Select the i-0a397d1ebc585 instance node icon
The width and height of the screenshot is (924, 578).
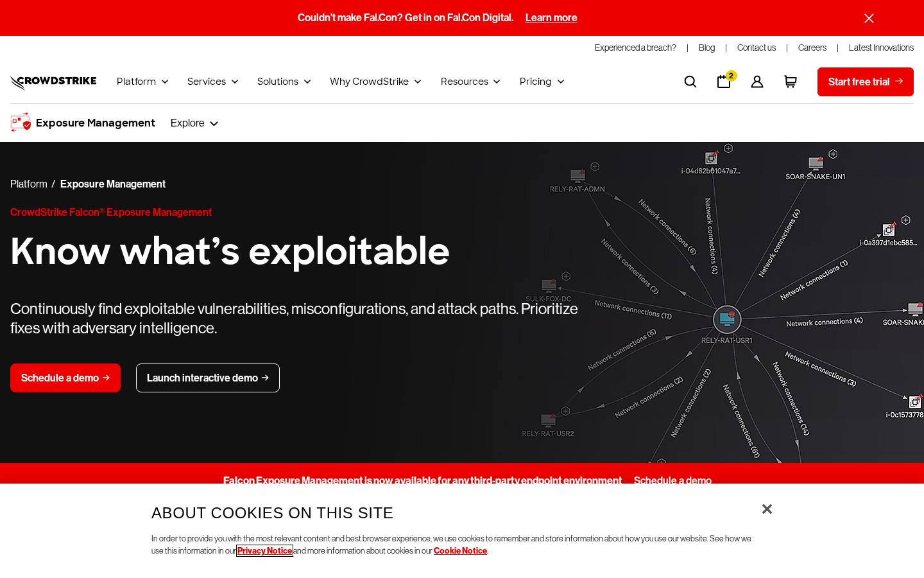click(889, 229)
